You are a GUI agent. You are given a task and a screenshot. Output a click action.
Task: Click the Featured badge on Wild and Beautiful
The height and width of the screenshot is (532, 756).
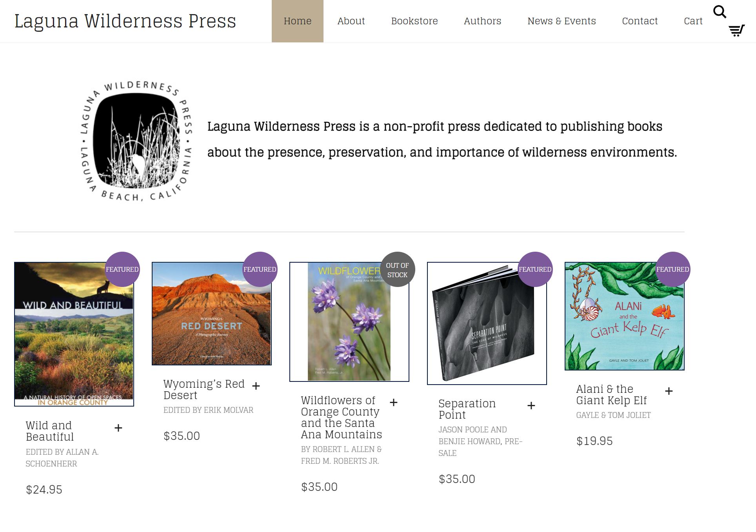(x=122, y=269)
